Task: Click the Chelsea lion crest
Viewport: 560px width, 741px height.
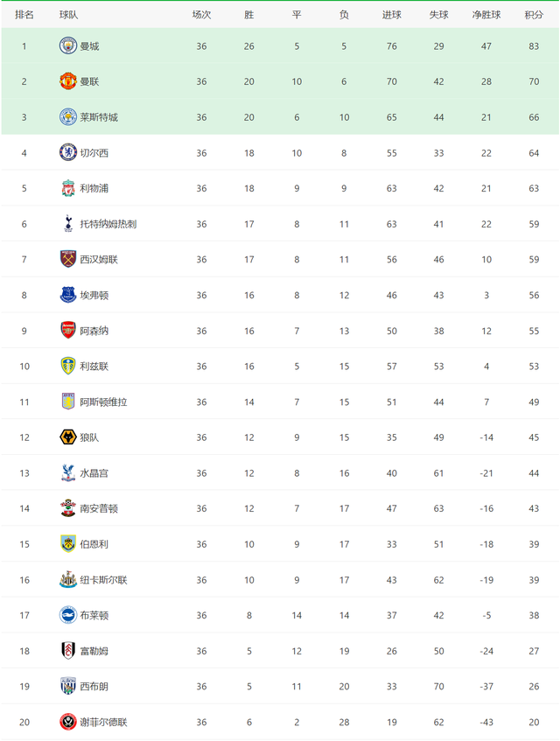Action: pos(68,152)
